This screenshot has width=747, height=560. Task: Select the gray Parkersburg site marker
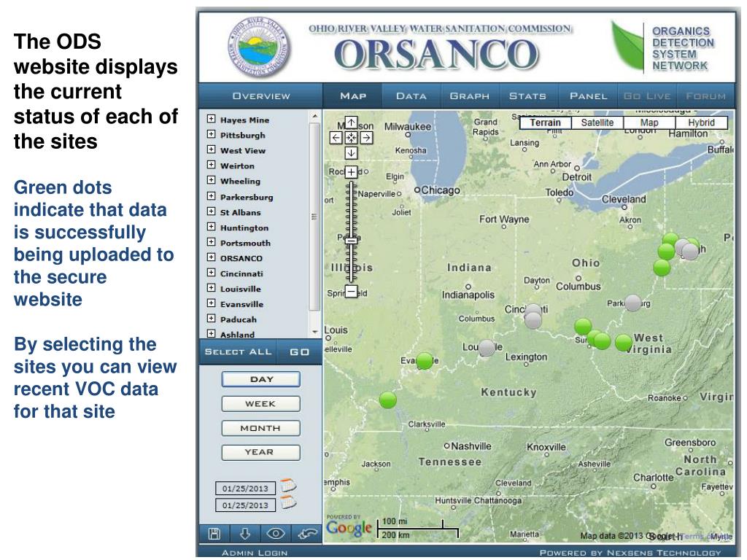[x=633, y=303]
